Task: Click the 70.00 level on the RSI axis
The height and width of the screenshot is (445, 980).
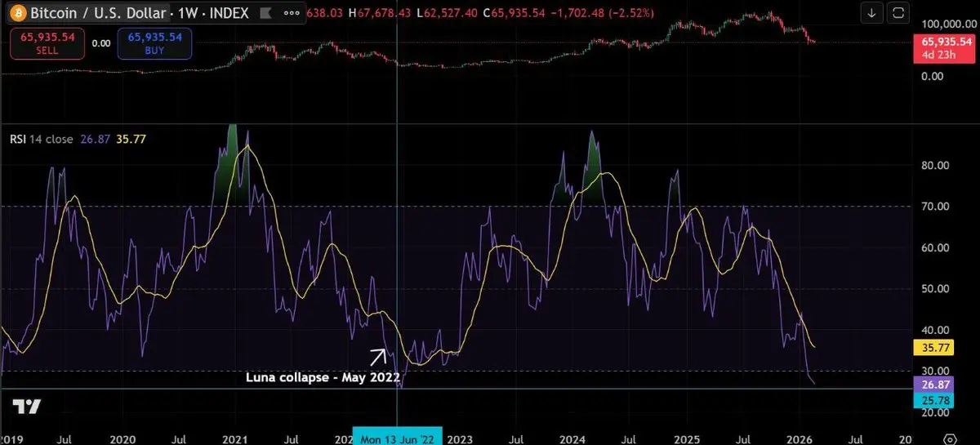Action: pyautogui.click(x=937, y=207)
